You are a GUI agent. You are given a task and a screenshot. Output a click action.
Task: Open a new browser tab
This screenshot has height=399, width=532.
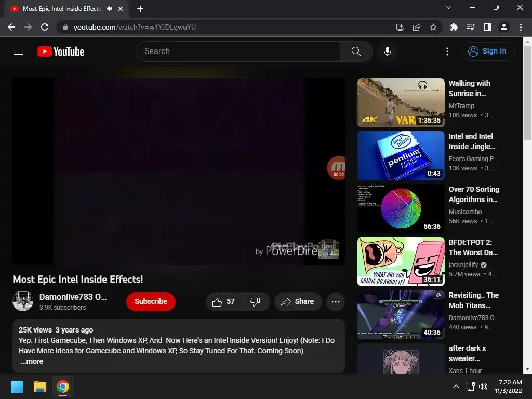(140, 9)
